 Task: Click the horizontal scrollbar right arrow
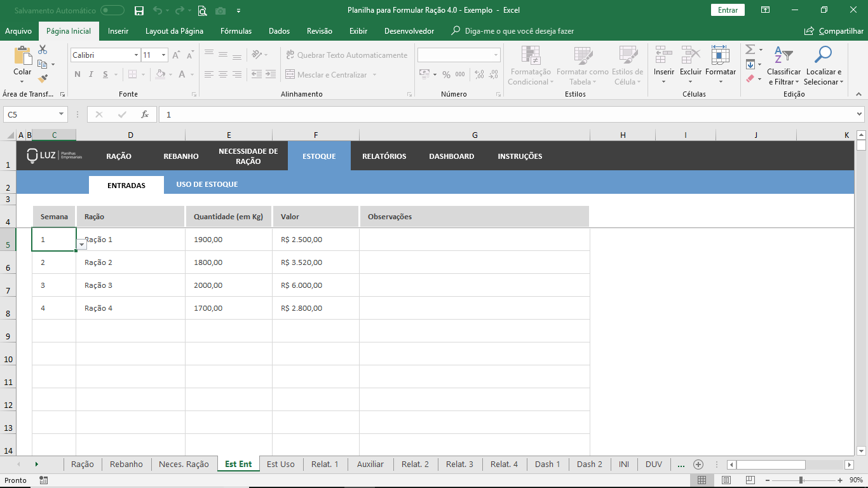pos(849,464)
